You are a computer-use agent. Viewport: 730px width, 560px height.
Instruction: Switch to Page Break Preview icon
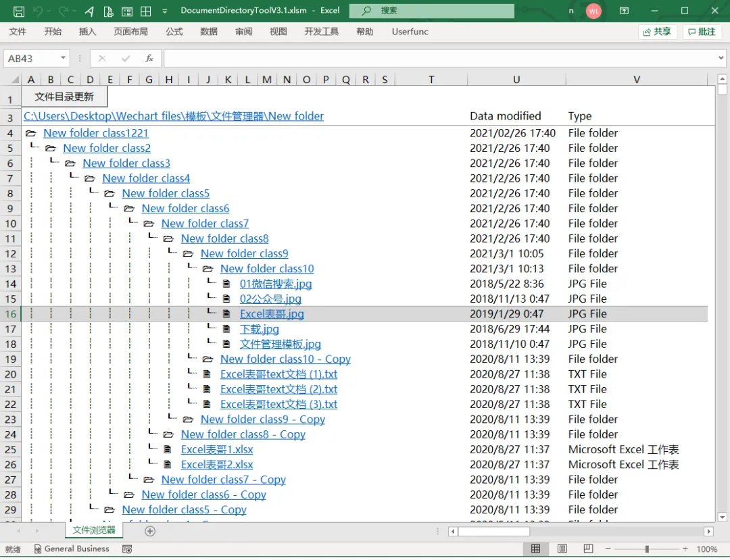(x=588, y=549)
